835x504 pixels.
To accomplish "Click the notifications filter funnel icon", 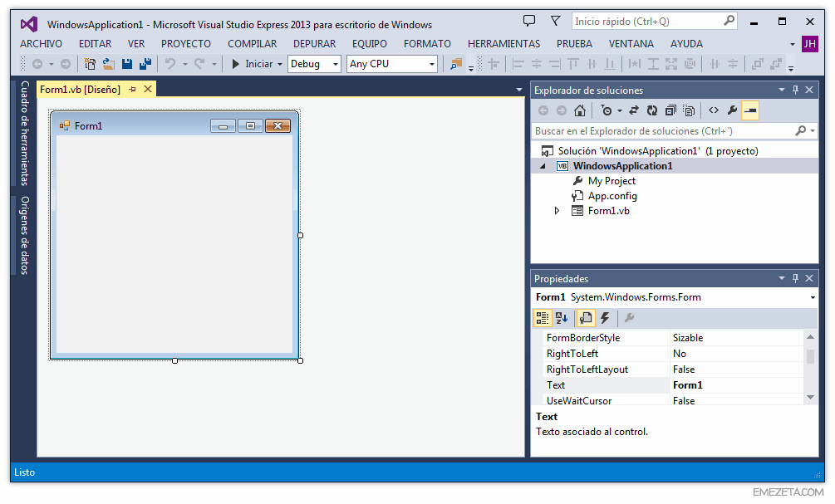I will pyautogui.click(x=556, y=21).
